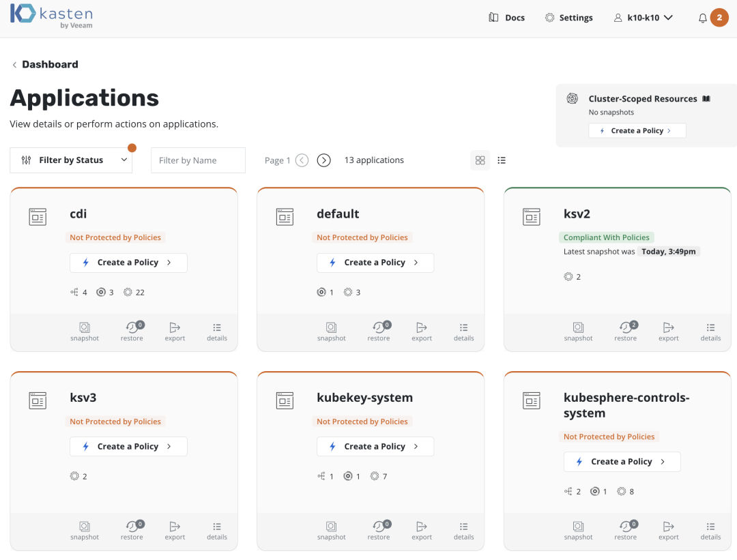The width and height of the screenshot is (737, 560).
Task: Take a snapshot of cdi
Action: [85, 331]
